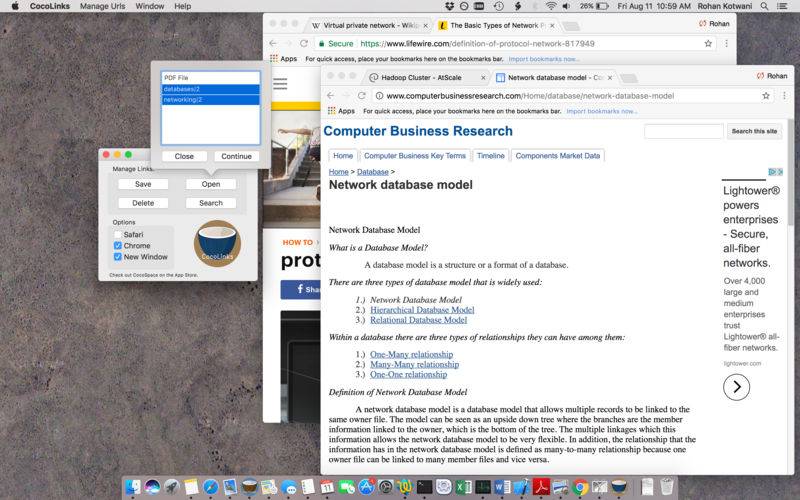
Task: Click the volume icon in menu bar
Action: pos(566,6)
